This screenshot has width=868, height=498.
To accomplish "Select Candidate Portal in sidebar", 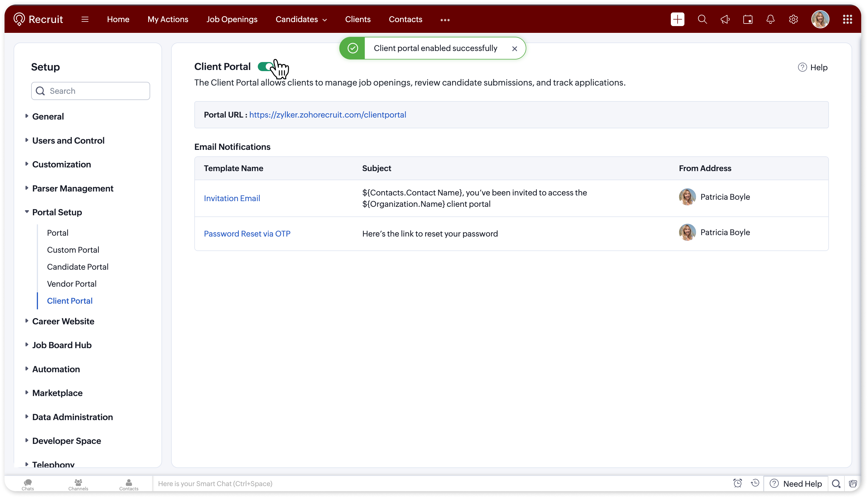I will tap(78, 267).
